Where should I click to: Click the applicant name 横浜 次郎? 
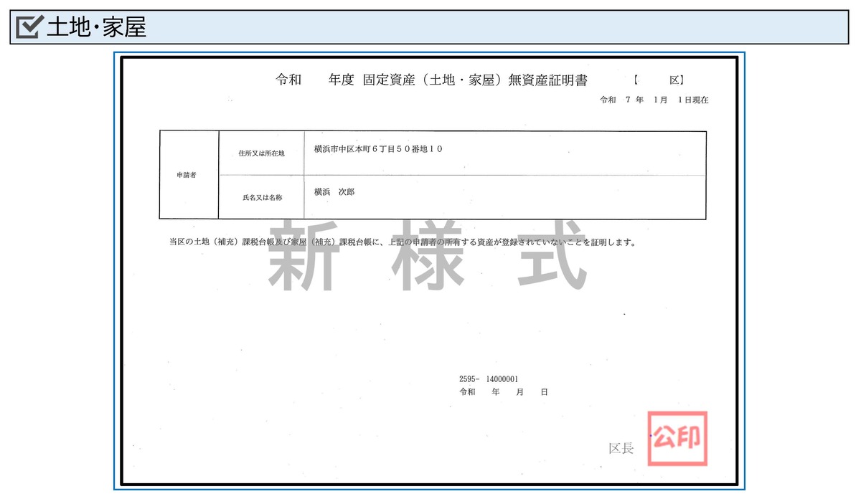tap(336, 191)
